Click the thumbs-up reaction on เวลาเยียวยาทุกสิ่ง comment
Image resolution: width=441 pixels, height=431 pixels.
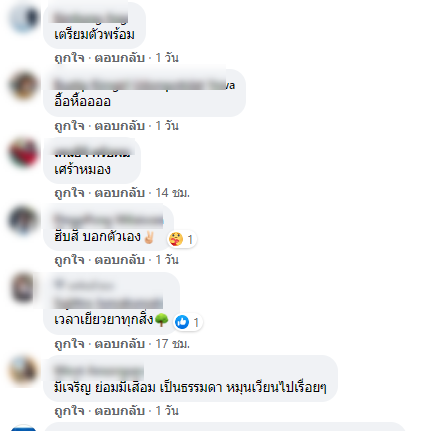click(x=182, y=322)
